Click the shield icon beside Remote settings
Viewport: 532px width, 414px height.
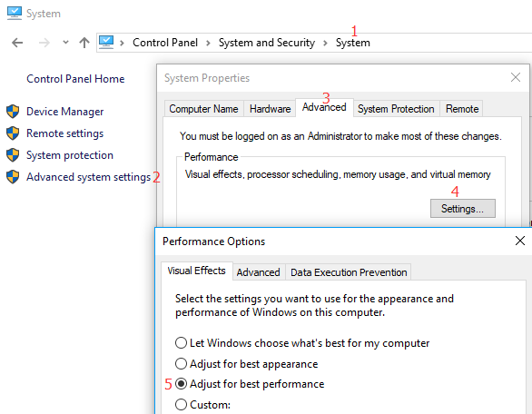(13, 133)
